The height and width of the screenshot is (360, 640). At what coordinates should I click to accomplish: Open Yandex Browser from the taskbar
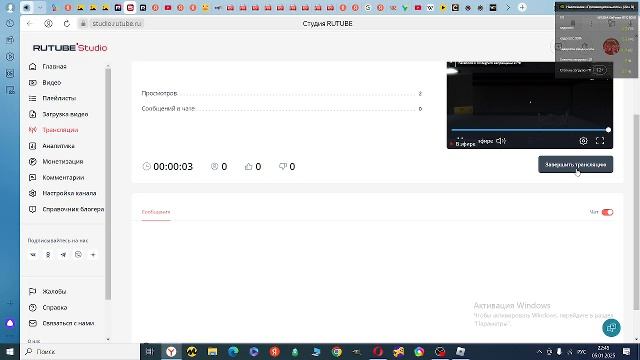[x=171, y=351]
